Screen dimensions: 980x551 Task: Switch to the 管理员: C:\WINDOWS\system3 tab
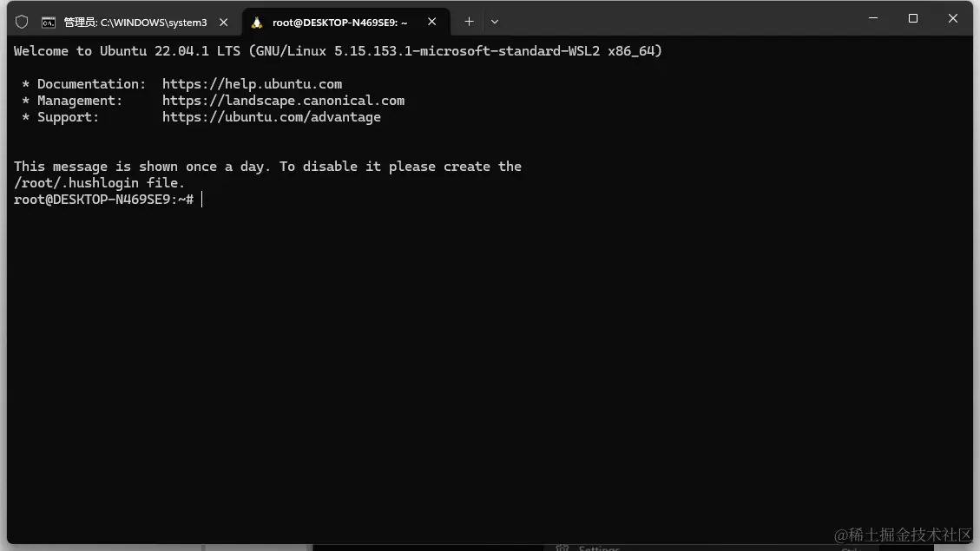point(135,23)
